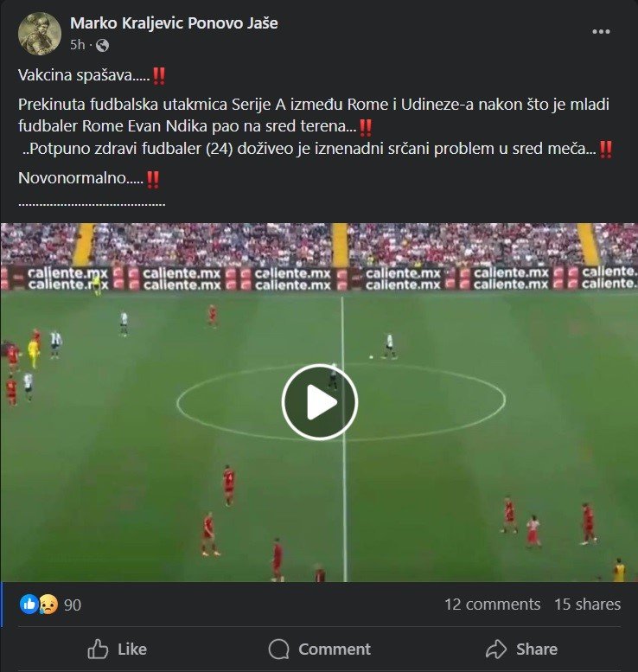Viewport: 638px width, 672px height.
Task: View the 12 comments
Action: (492, 605)
